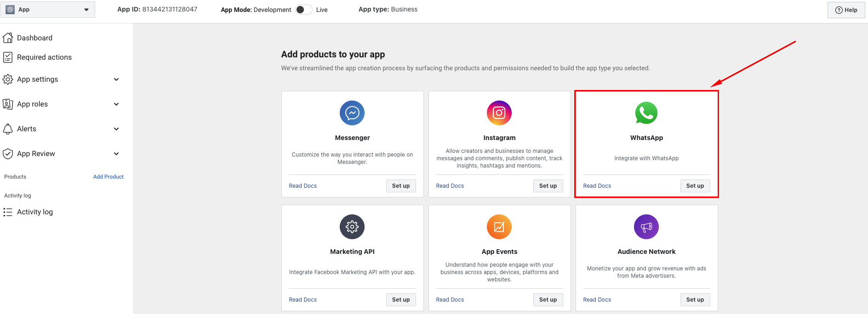Screen dimensions: 868x314
Task: Click the App roles person icon
Action: [x=8, y=104]
